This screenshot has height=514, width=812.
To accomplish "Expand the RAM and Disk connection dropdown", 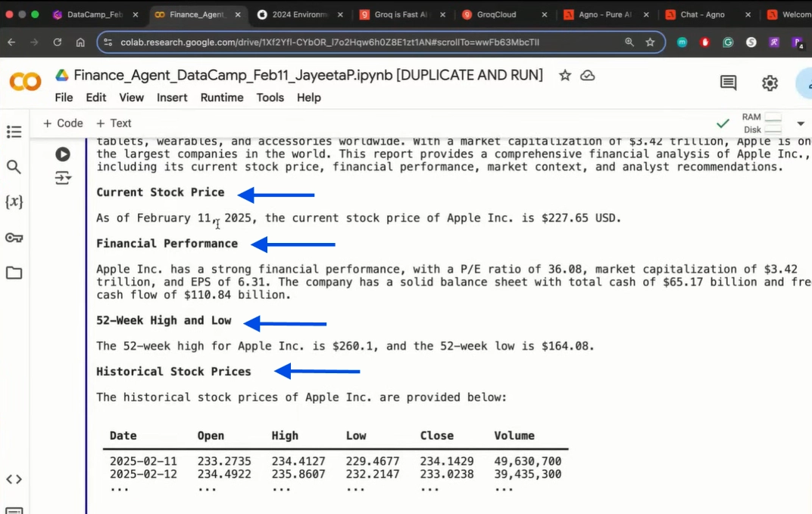I will [x=801, y=123].
